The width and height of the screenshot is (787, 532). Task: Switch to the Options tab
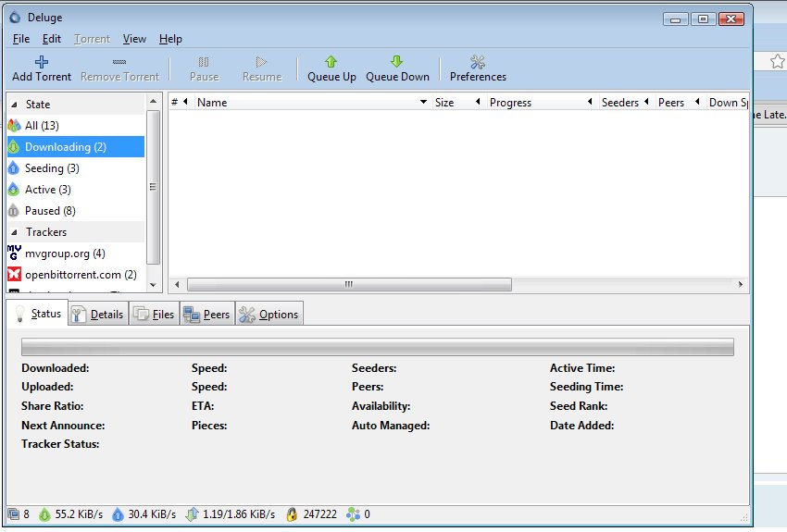click(x=269, y=315)
